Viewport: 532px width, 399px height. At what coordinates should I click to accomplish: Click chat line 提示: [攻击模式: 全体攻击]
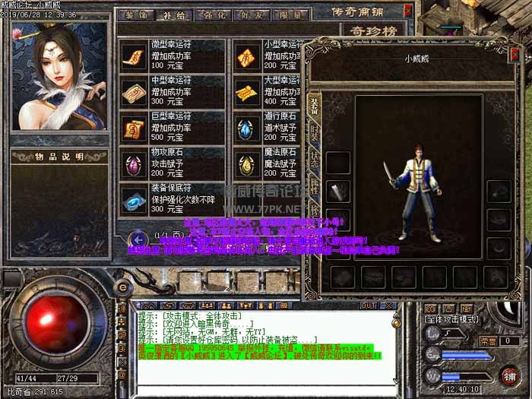(x=190, y=315)
